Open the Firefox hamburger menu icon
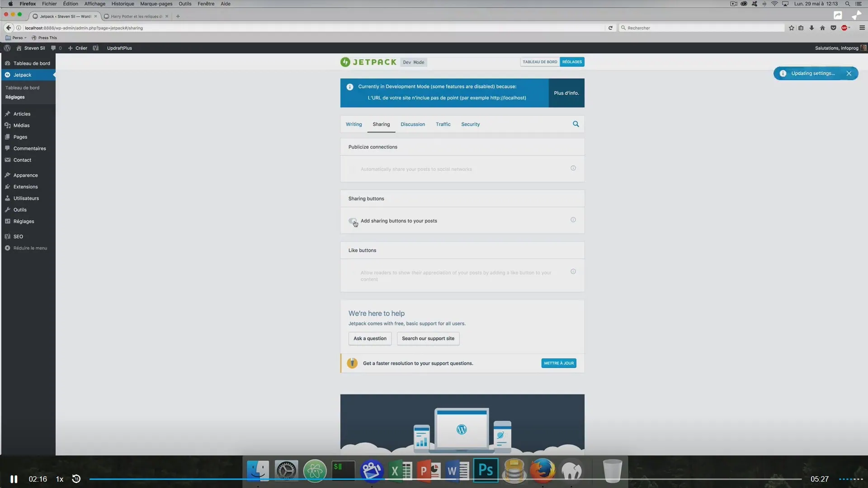 point(862,28)
